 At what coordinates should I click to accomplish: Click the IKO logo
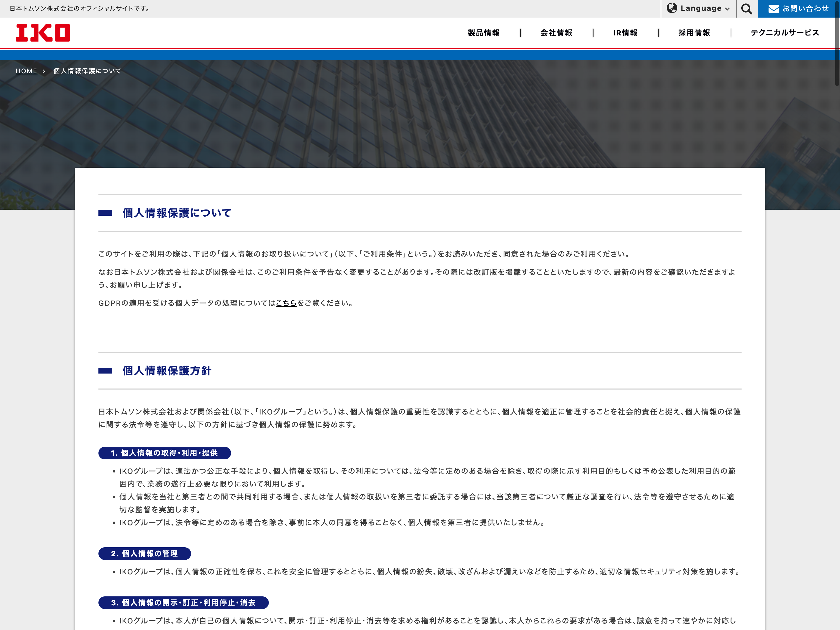(x=43, y=33)
